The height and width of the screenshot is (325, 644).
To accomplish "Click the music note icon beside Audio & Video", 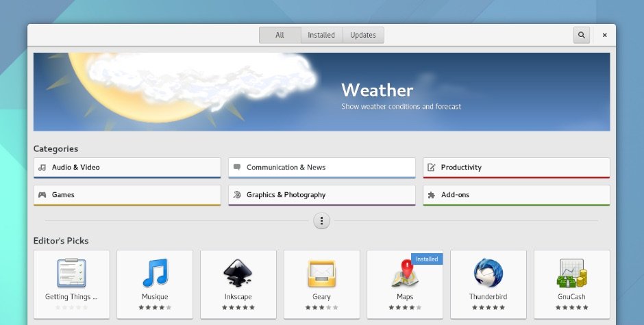I will coord(42,168).
